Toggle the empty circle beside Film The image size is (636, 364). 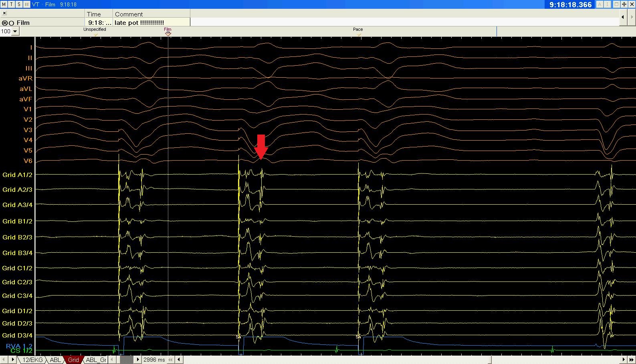tap(12, 23)
